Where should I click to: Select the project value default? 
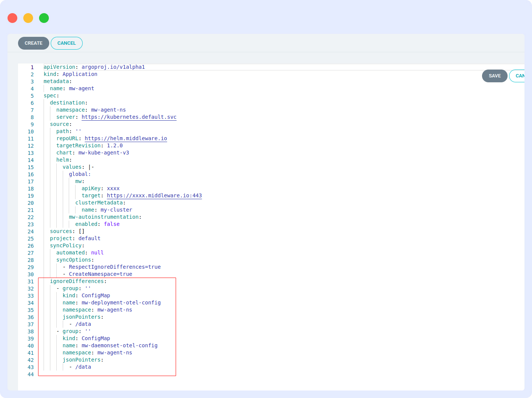(x=89, y=238)
